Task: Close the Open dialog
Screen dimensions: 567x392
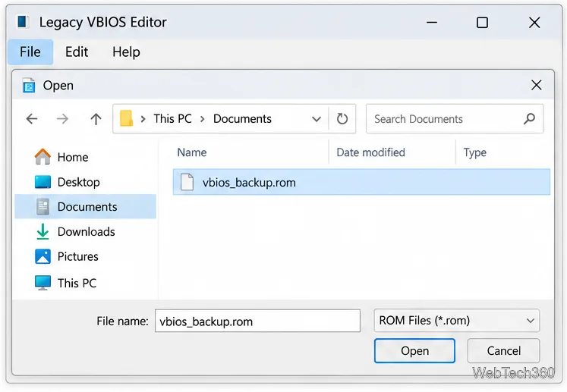Action: pyautogui.click(x=537, y=85)
